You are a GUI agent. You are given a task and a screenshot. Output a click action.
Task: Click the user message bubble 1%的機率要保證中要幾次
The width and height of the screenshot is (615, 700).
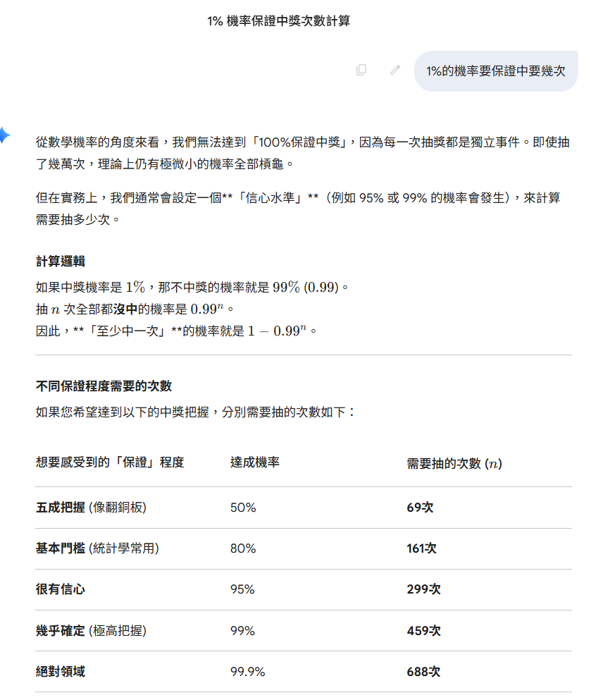pos(495,70)
